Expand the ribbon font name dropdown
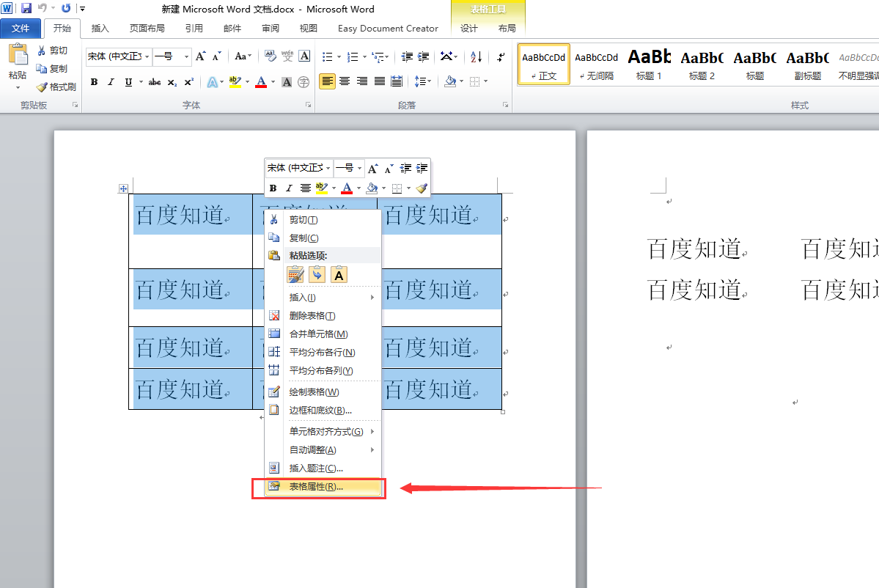This screenshot has height=588, width=879. 147,56
